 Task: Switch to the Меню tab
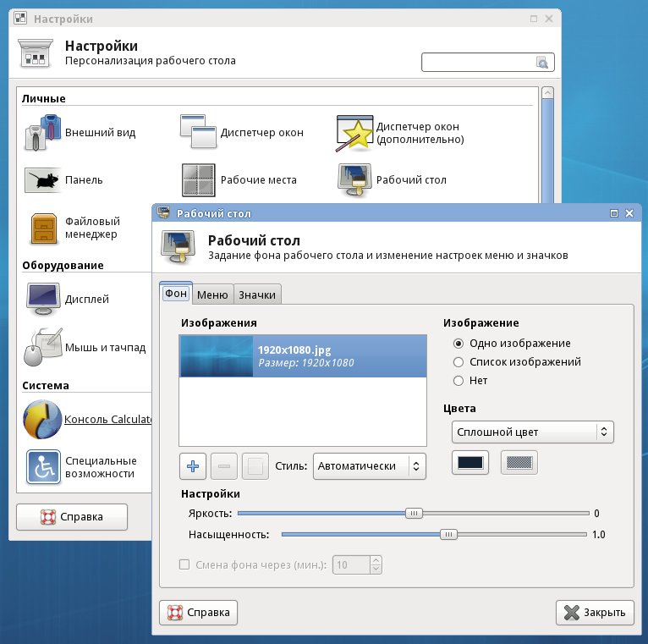[x=212, y=294]
